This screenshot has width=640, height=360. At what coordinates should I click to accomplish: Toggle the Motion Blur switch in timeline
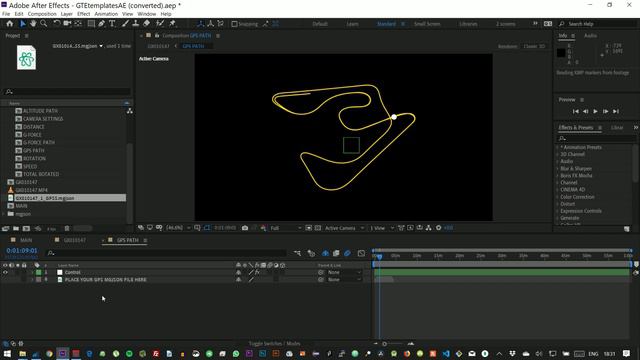(x=347, y=253)
